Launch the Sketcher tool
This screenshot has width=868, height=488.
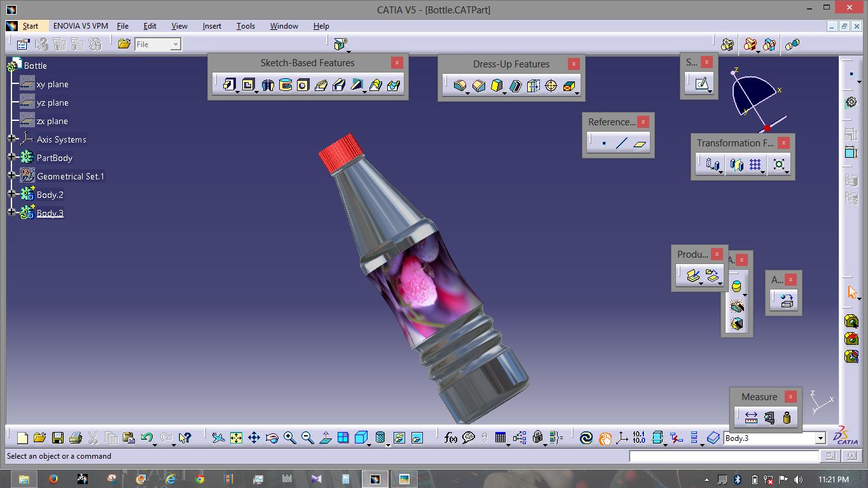(x=701, y=84)
